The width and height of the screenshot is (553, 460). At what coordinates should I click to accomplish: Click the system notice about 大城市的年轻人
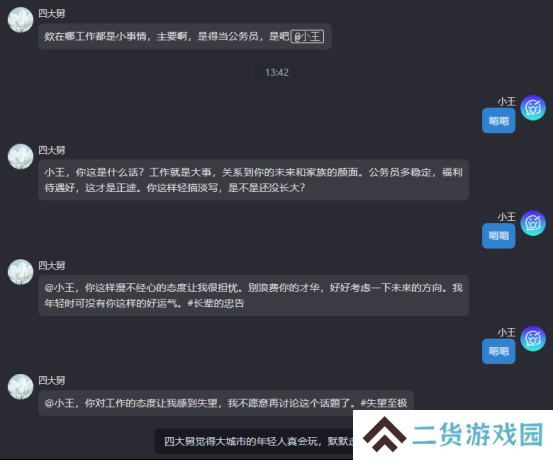click(x=254, y=441)
